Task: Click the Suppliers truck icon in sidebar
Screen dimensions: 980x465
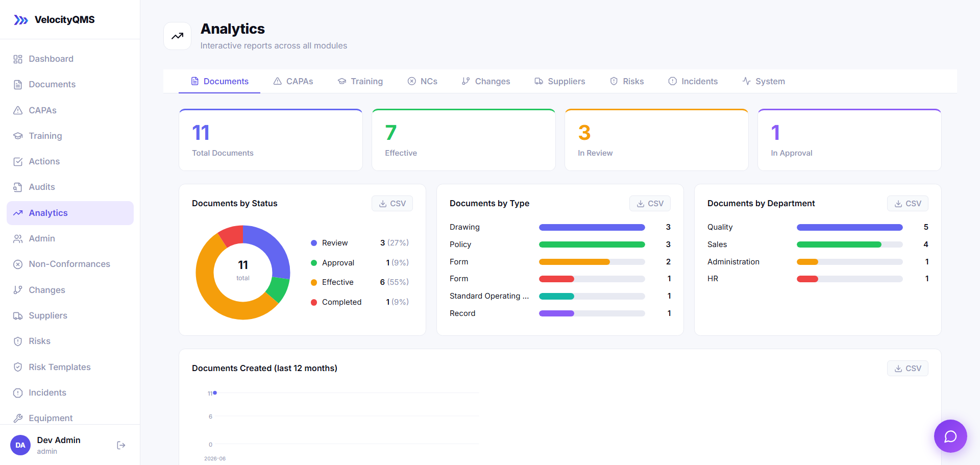Action: coord(18,315)
